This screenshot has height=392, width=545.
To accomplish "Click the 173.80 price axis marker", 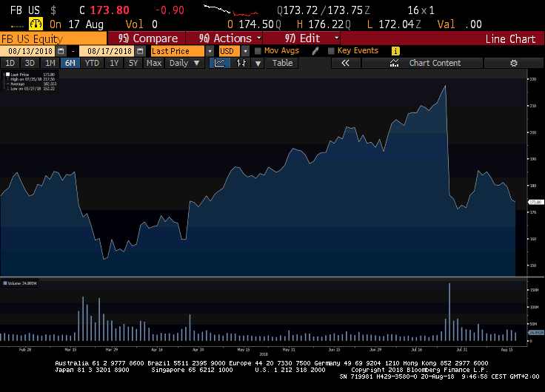I will tap(536, 202).
